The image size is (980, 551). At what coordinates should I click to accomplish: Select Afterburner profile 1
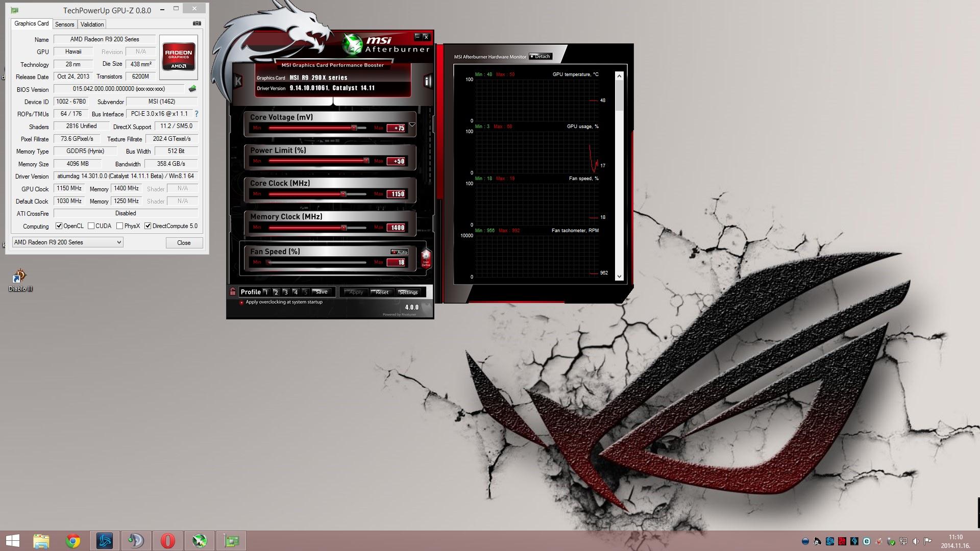point(266,292)
